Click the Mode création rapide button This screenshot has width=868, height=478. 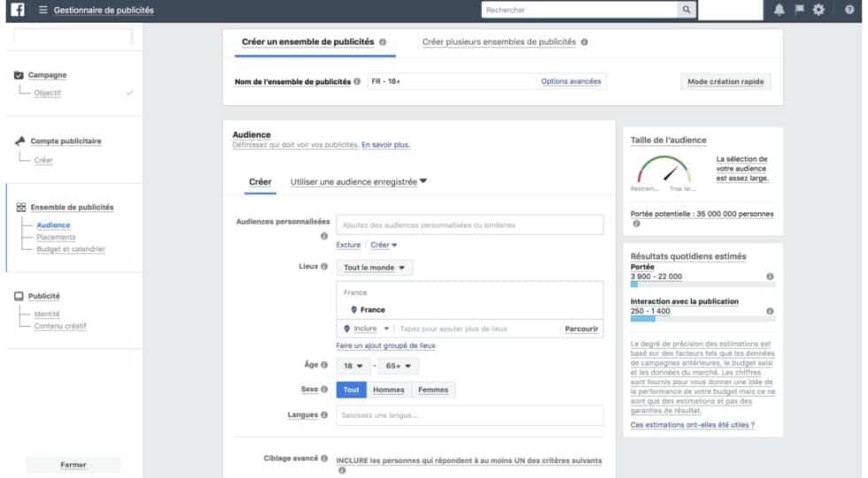[725, 81]
